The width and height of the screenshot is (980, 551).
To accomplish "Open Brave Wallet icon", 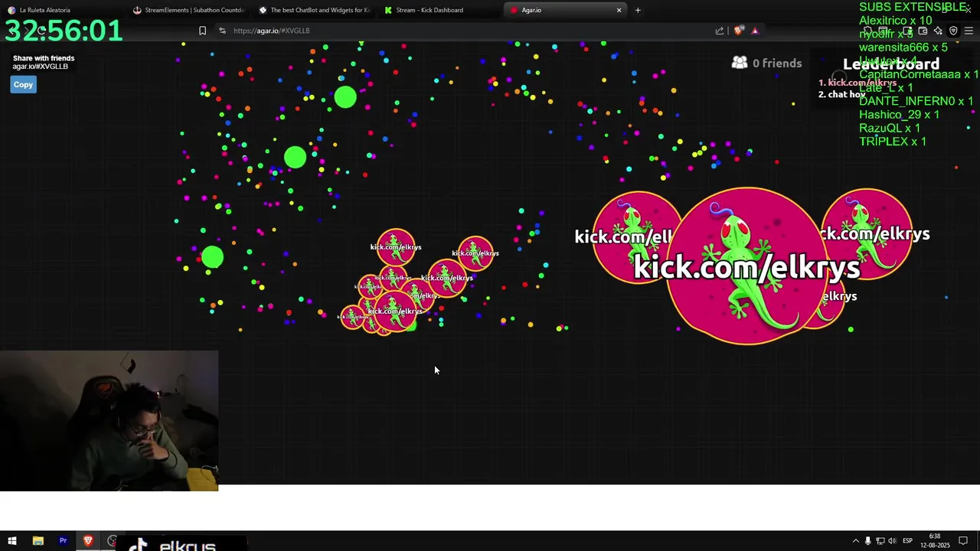I will [923, 31].
